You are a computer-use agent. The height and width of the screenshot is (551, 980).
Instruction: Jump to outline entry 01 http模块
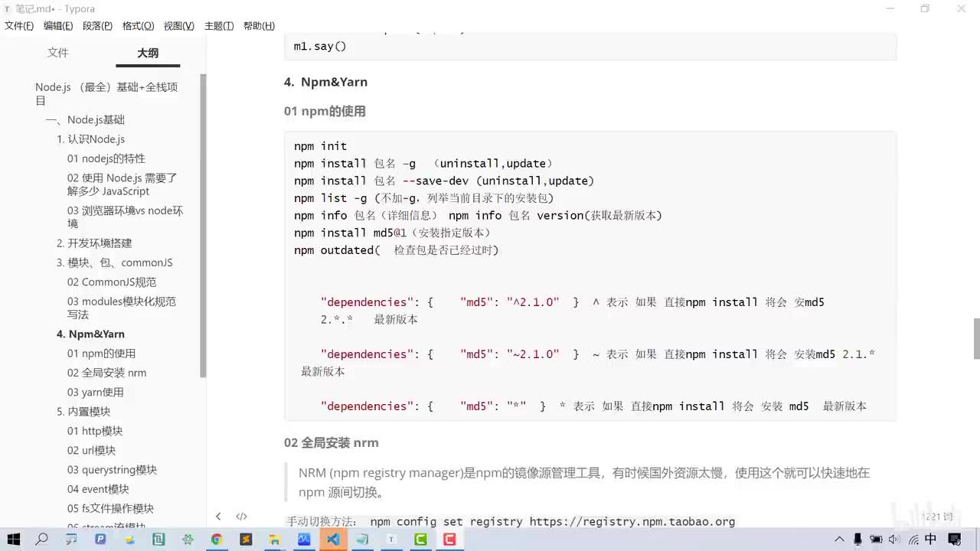point(95,432)
